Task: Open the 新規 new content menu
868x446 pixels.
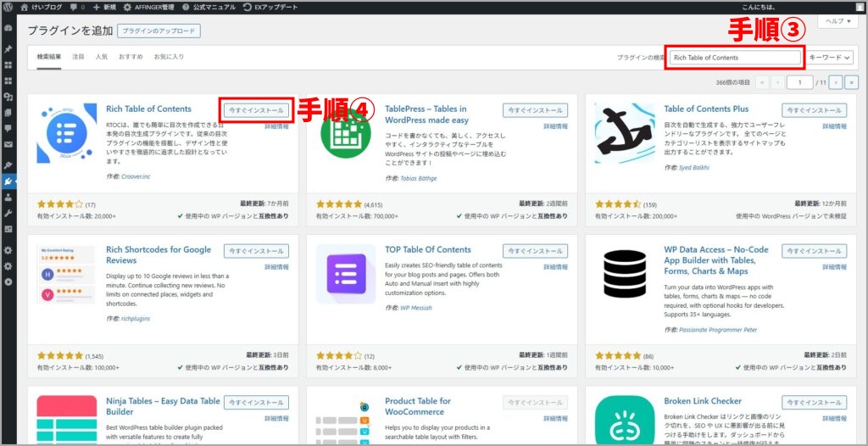Action: 104,6
